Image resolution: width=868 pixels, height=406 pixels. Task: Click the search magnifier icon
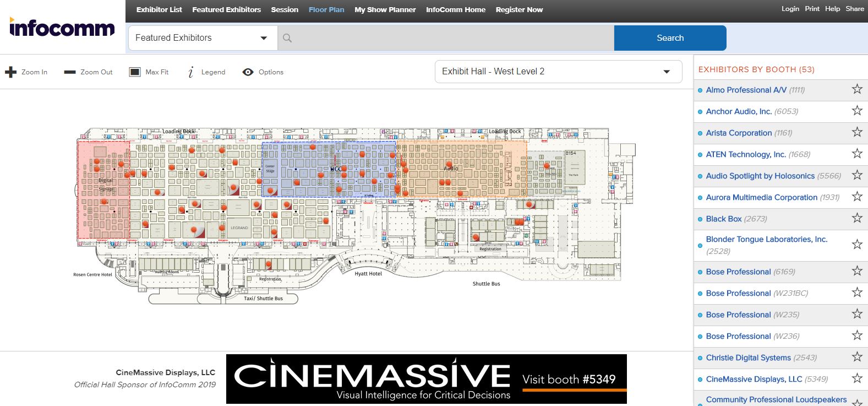[287, 38]
